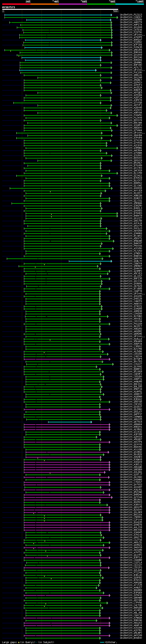Click the =100char. scale legend

pos(109,642)
